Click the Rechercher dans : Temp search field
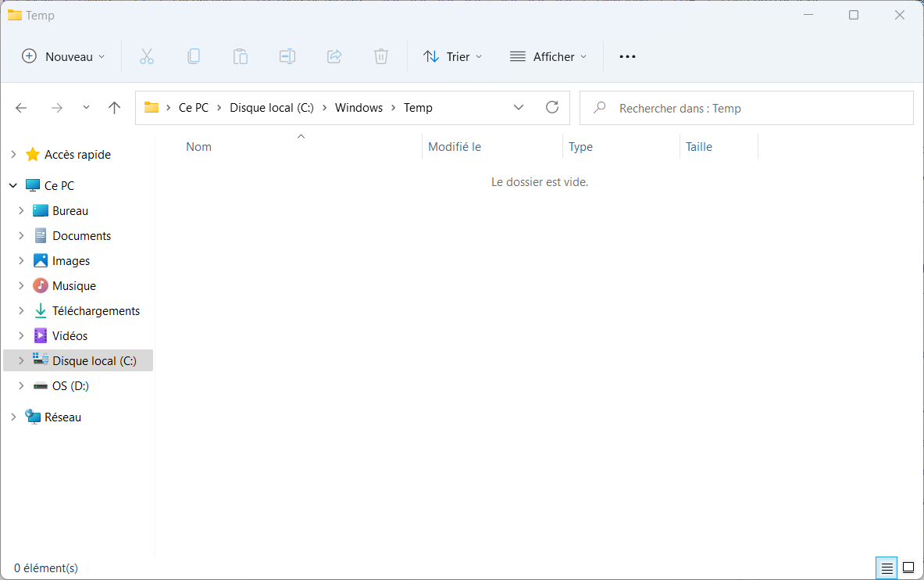Viewport: 924px width, 580px height. (747, 108)
